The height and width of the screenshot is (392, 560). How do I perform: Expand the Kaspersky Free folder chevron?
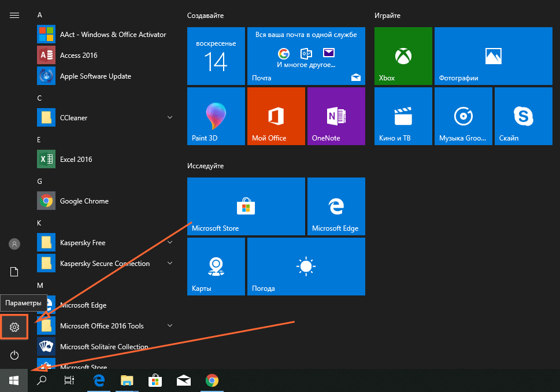click(x=170, y=242)
